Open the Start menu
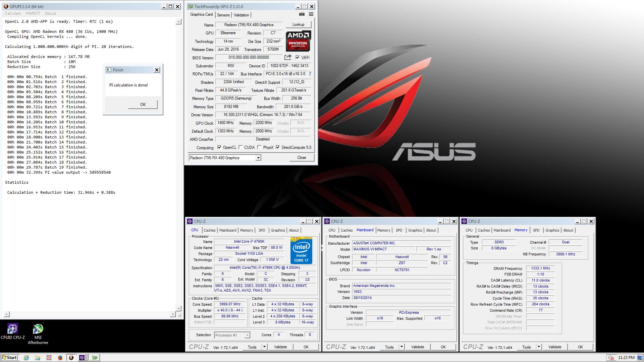Screen dimensions: 644x362 (9, 358)
